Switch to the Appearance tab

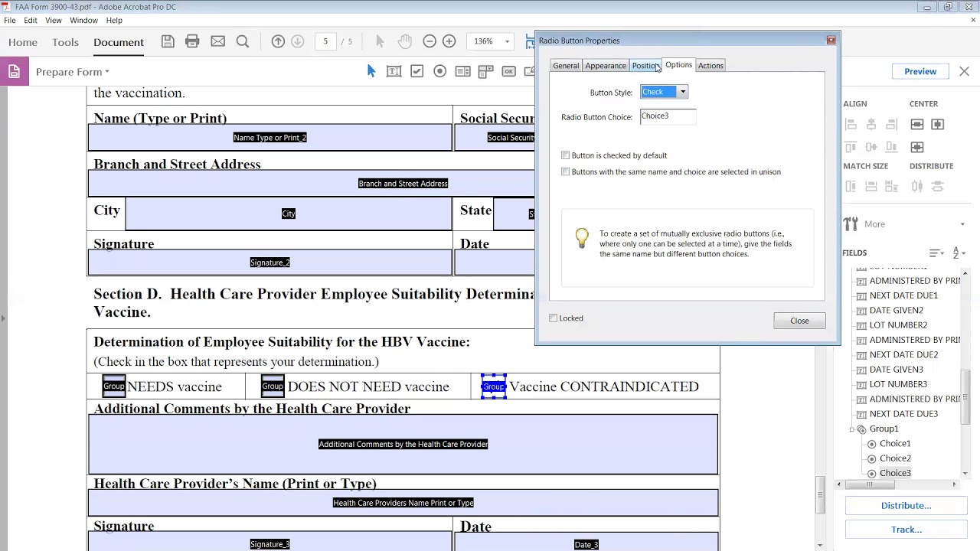click(606, 66)
